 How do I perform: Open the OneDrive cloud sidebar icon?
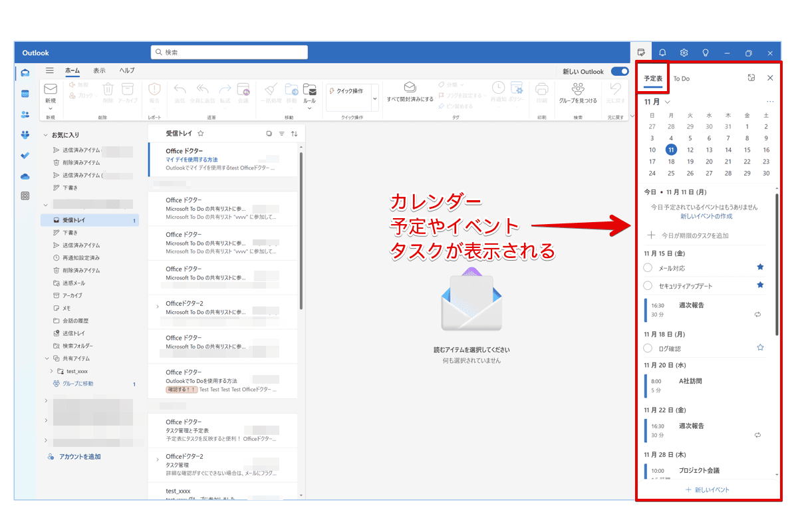point(25,176)
